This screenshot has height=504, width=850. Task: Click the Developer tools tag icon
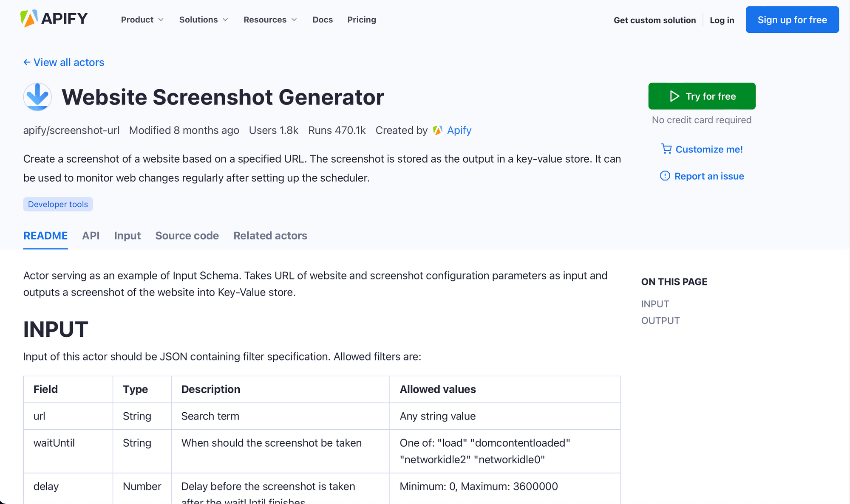58,204
